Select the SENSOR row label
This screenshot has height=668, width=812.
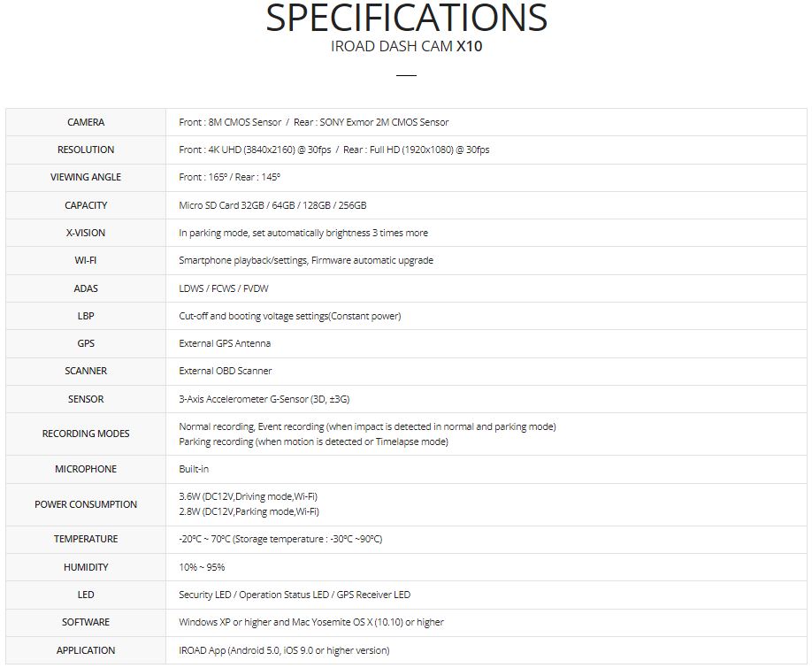pyautogui.click(x=86, y=399)
